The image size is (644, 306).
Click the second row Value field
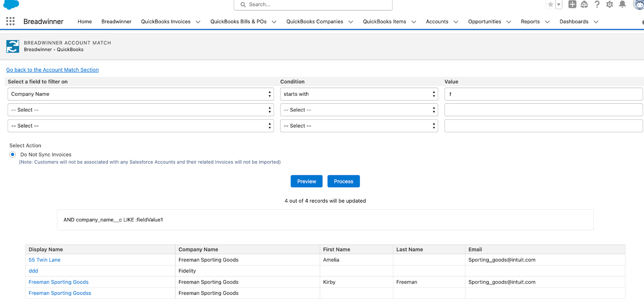click(x=543, y=110)
